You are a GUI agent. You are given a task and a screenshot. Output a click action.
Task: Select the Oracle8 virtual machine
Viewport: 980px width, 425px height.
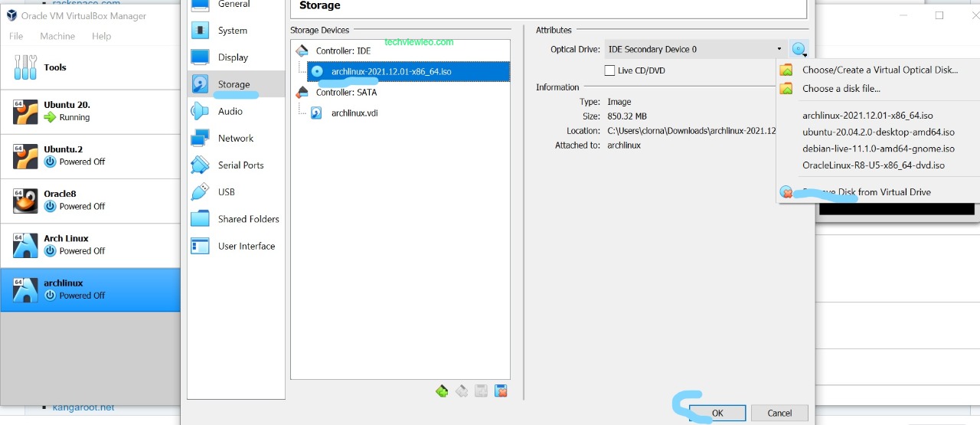click(90, 200)
